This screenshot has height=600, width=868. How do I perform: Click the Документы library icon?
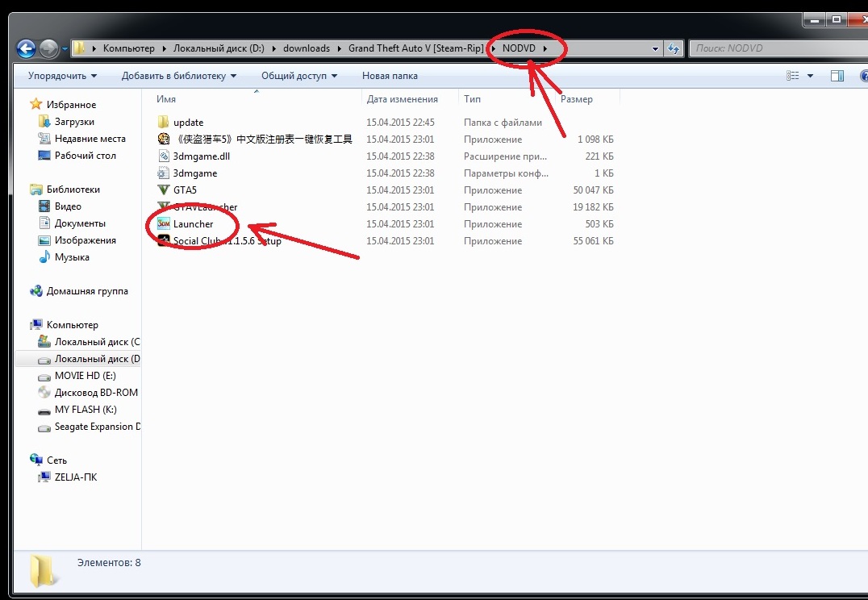(x=44, y=223)
